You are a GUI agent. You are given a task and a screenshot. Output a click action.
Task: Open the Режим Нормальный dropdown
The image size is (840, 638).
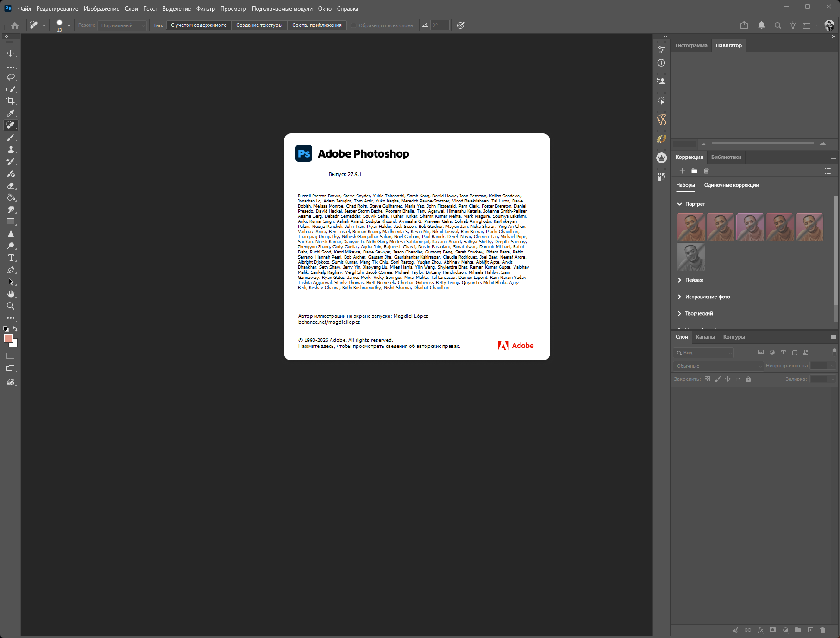pyautogui.click(x=122, y=25)
